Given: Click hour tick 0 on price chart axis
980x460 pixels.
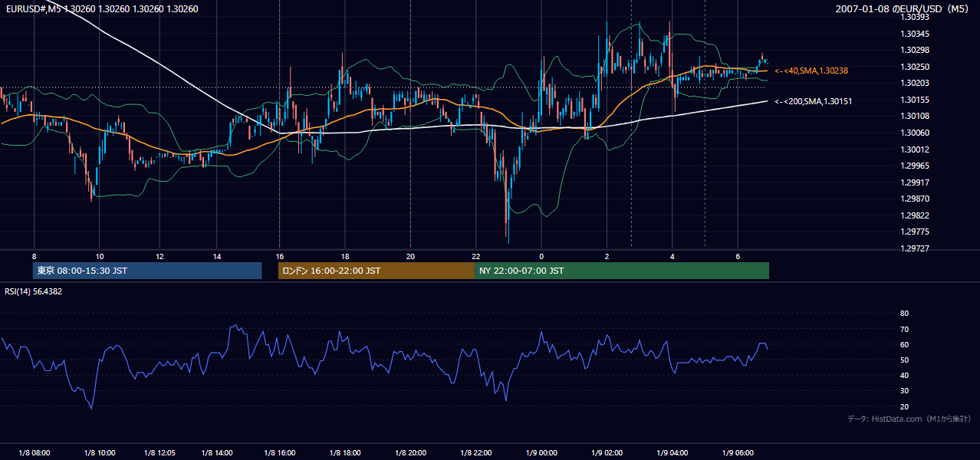Looking at the screenshot, I should (541, 256).
